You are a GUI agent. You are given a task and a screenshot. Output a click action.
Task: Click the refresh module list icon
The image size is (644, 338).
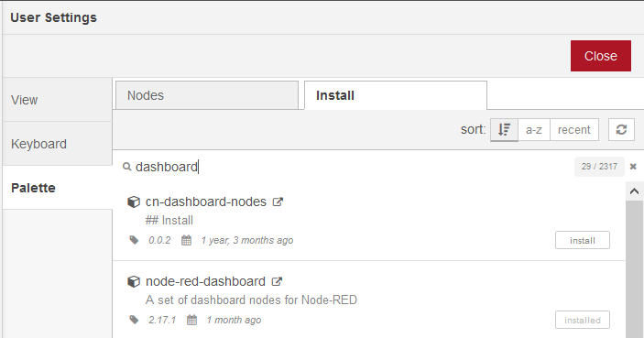(x=621, y=130)
